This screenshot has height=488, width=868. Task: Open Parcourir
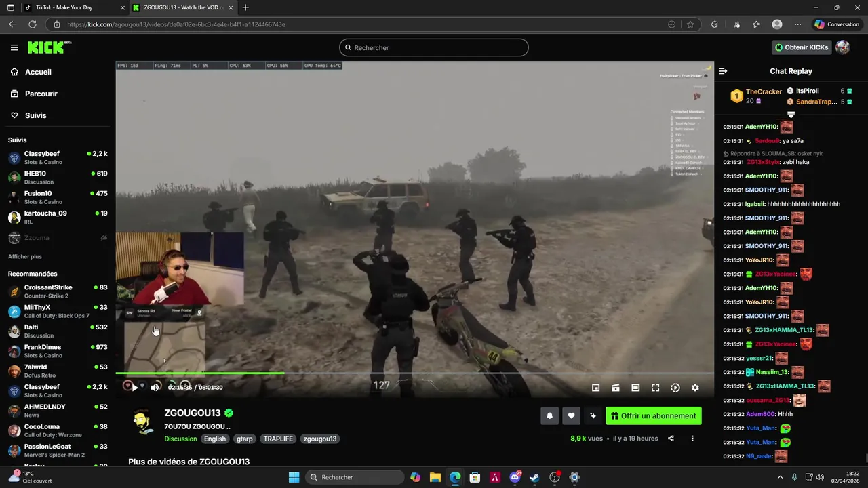point(41,94)
